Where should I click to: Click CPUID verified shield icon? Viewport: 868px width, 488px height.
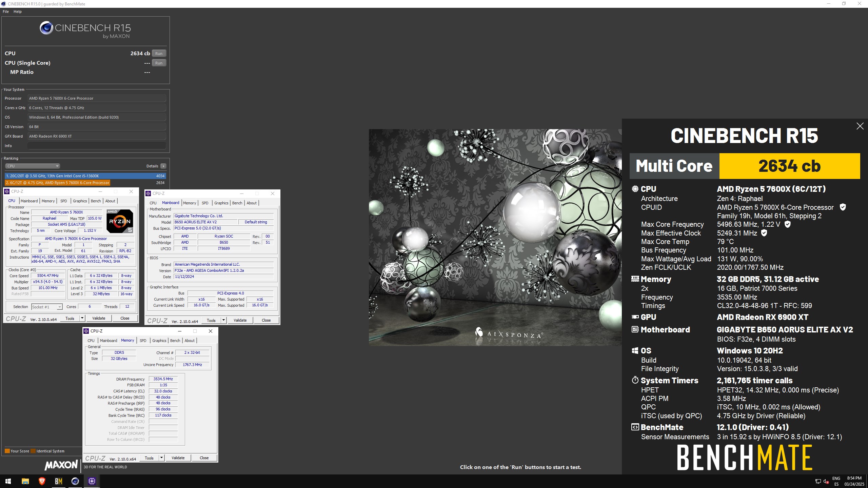[x=843, y=207]
